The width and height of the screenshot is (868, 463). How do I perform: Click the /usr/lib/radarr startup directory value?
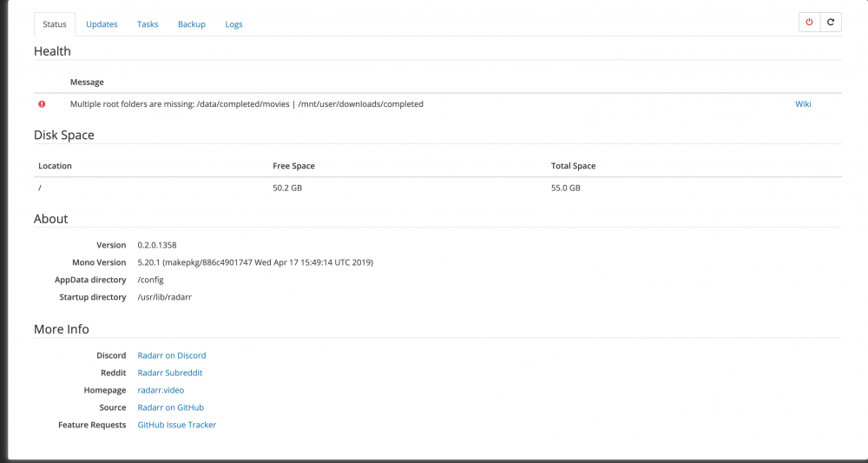coord(164,297)
